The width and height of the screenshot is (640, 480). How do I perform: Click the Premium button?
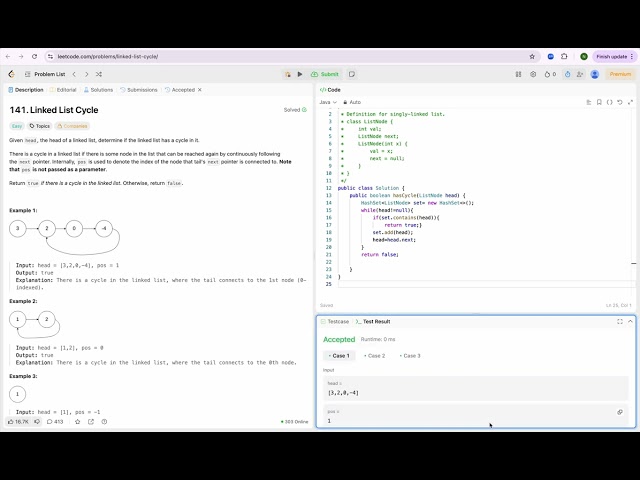620,74
